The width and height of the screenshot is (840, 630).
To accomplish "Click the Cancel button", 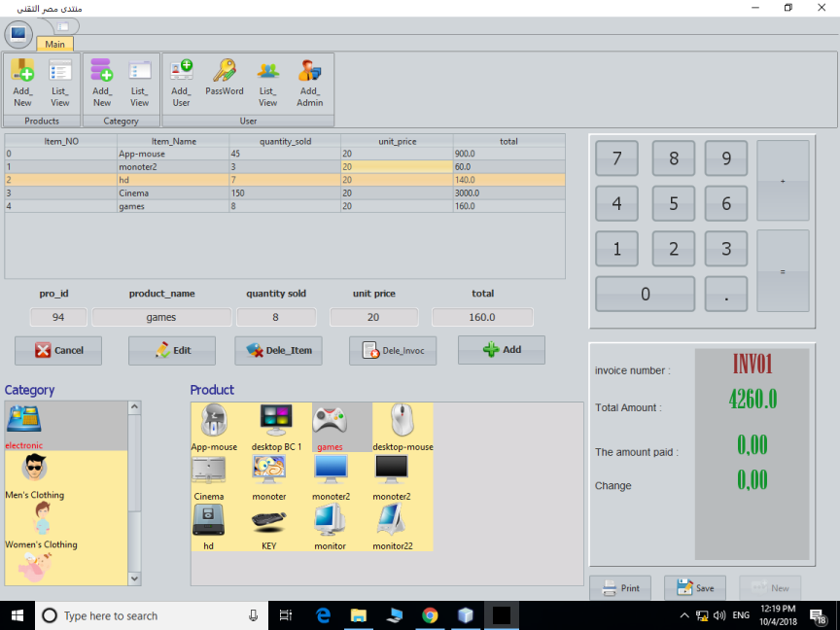I will (58, 350).
